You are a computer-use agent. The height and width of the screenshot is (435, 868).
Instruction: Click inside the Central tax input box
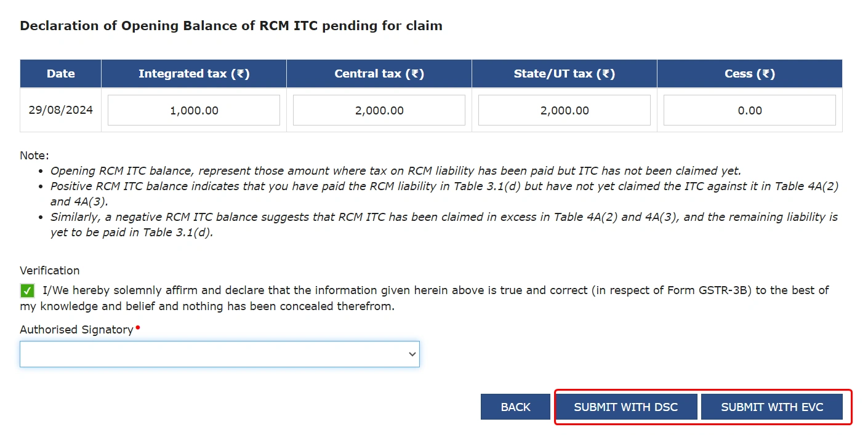click(x=379, y=110)
